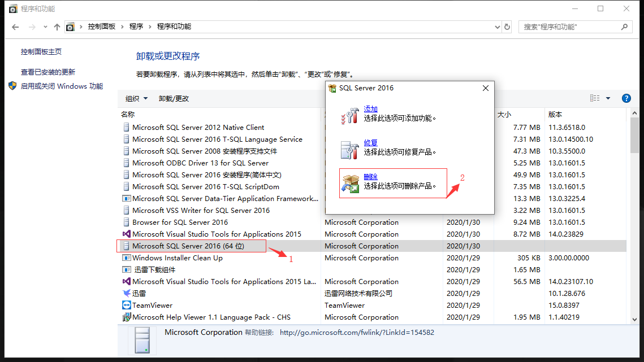Screen dimensions: 644x362
Task: Click the search magnifier icon
Action: point(625,27)
